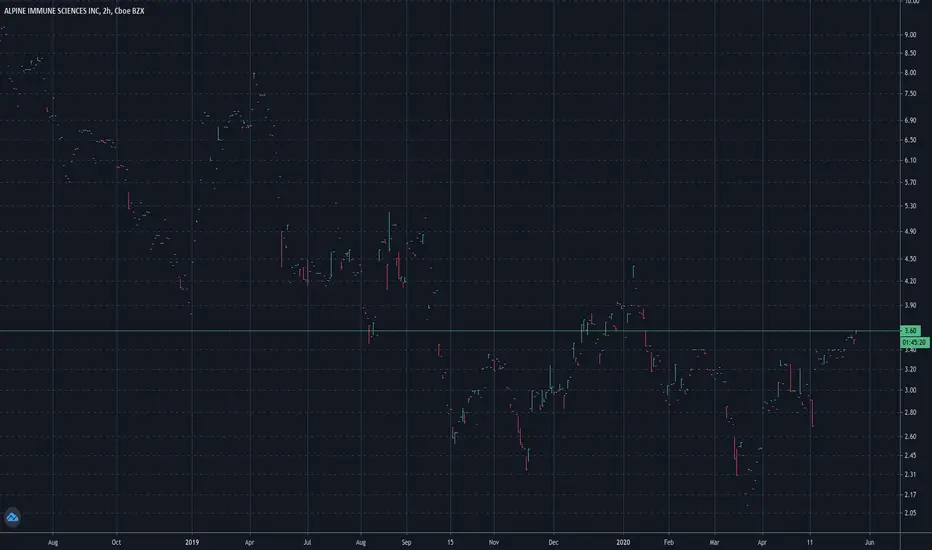Click the 3.90 price axis label
This screenshot has width=932, height=550.
tap(910, 306)
